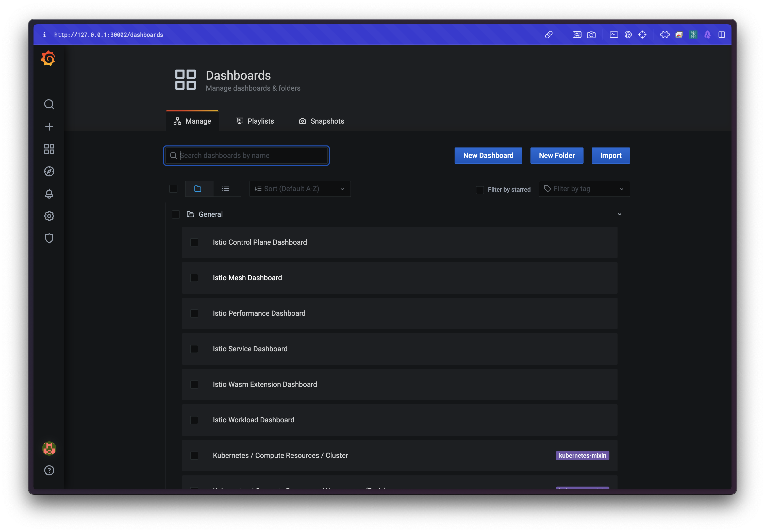Open the Istio Wasm Extension Dashboard link

[265, 385]
